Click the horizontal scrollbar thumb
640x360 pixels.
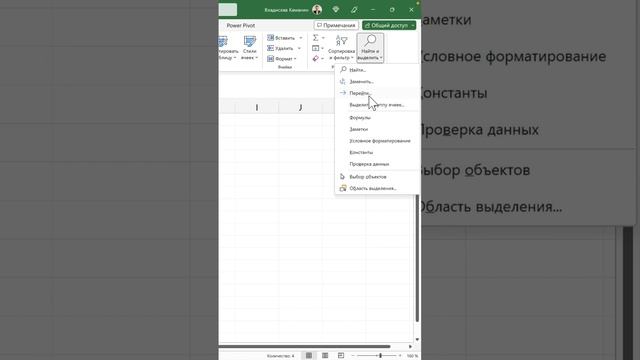click(304, 347)
